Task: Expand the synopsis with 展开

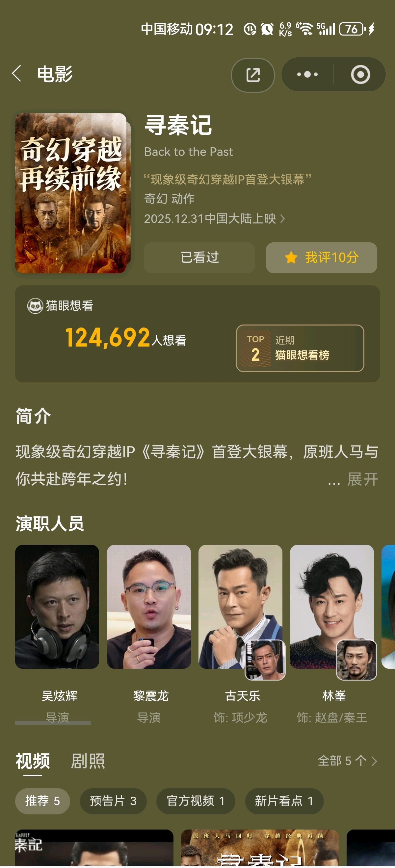Action: pos(363,479)
